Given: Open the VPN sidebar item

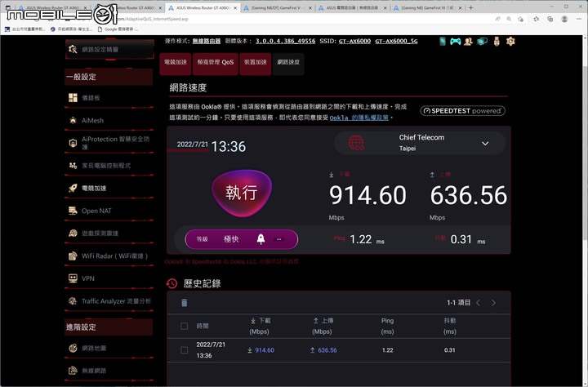Looking at the screenshot, I should point(109,278).
